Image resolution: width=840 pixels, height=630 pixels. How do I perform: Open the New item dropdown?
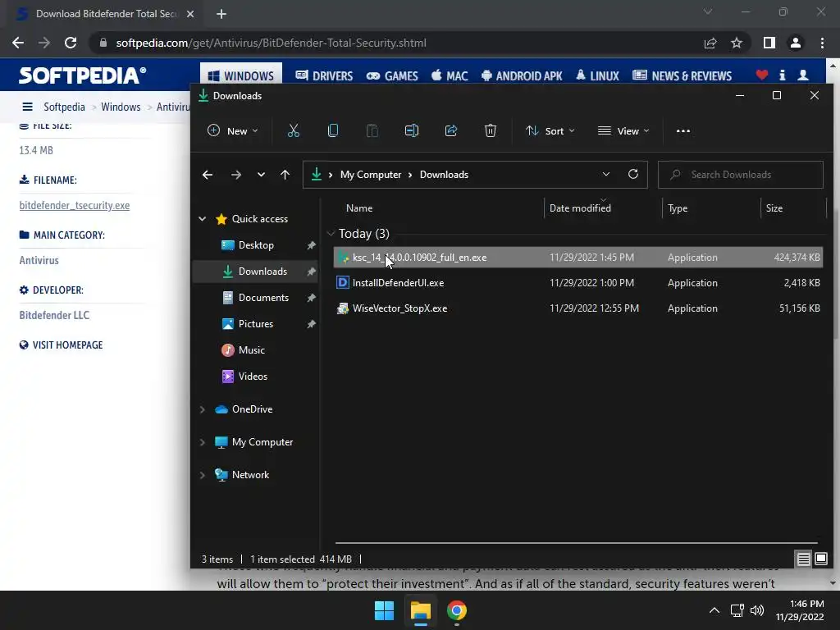point(233,130)
